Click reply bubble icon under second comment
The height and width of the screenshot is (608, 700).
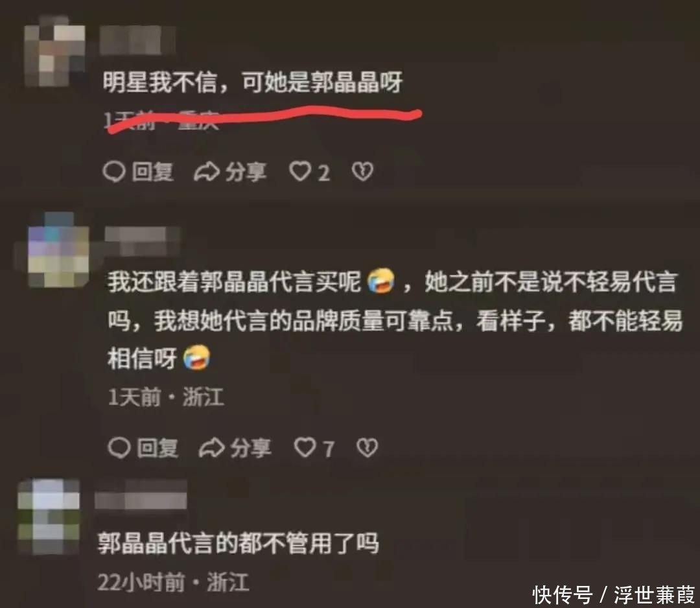[x=119, y=448]
